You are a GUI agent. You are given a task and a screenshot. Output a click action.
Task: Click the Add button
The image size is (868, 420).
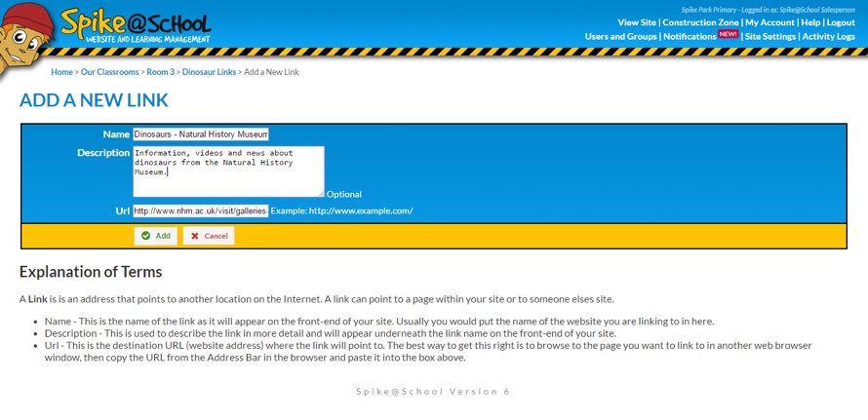tap(155, 236)
